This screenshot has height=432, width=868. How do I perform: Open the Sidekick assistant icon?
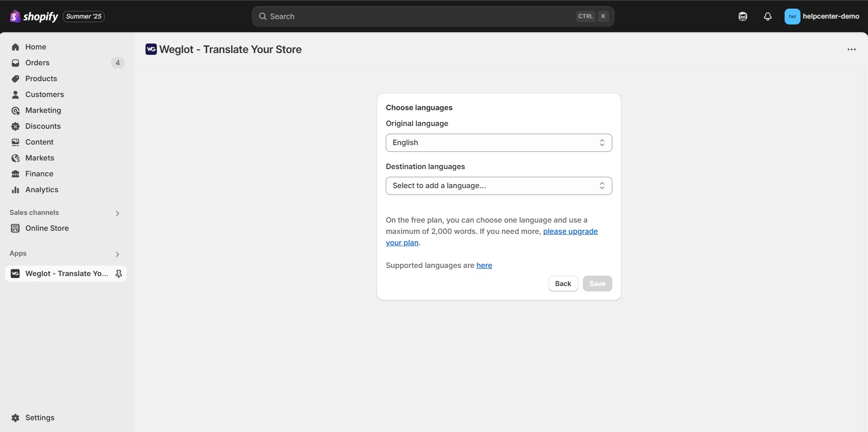(742, 16)
